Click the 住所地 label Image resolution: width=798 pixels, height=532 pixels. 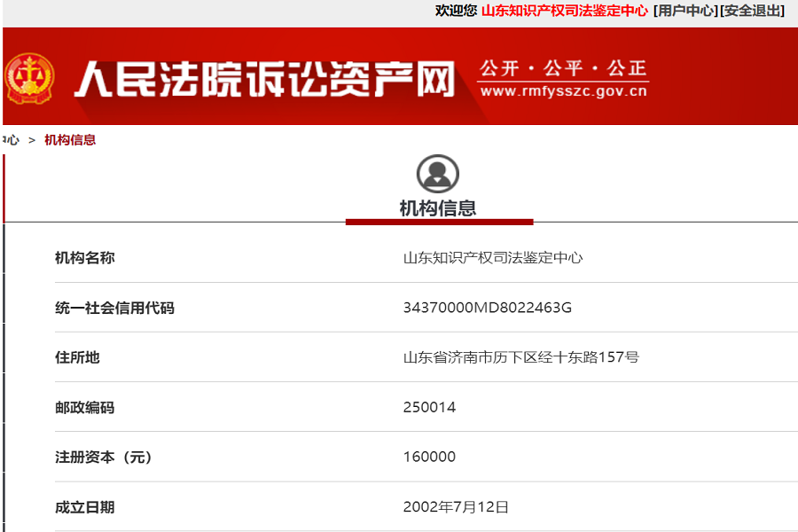(77, 357)
